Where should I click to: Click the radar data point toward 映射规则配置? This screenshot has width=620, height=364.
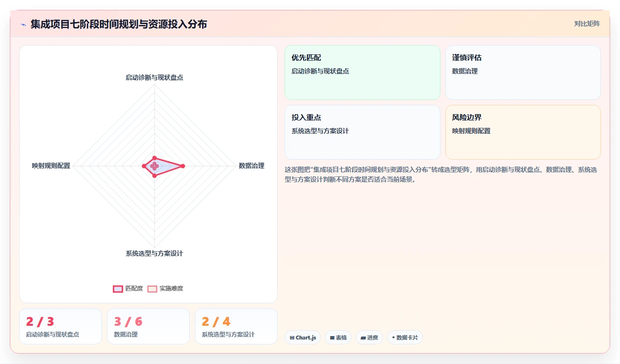tap(144, 166)
